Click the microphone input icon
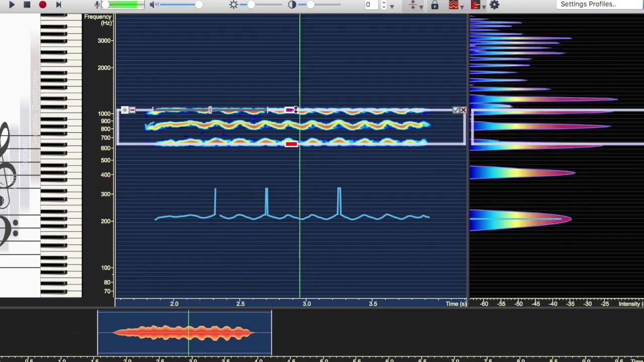Screen dimensions: 644x362 coord(97,5)
